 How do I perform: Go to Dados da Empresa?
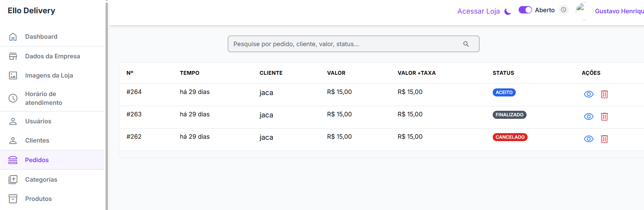tap(52, 56)
